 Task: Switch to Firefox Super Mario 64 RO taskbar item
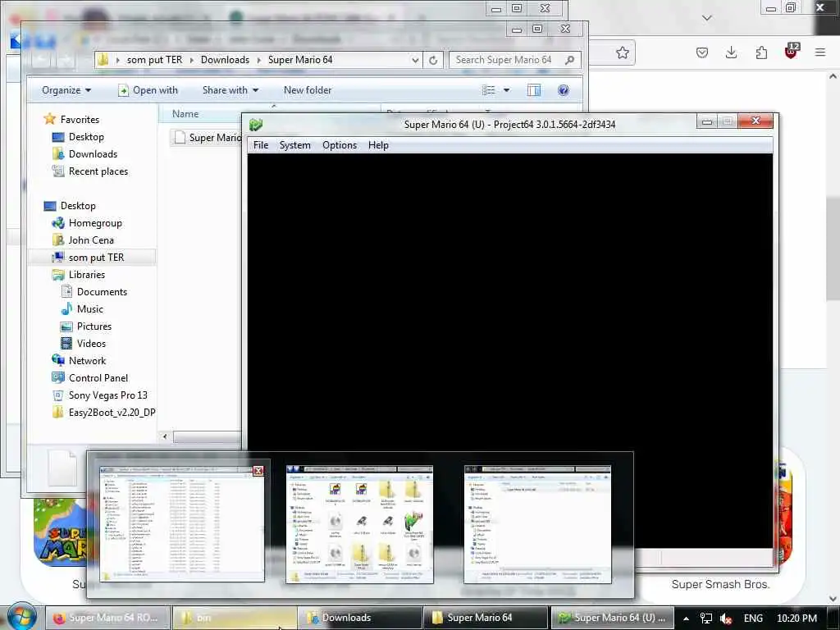[107, 618]
